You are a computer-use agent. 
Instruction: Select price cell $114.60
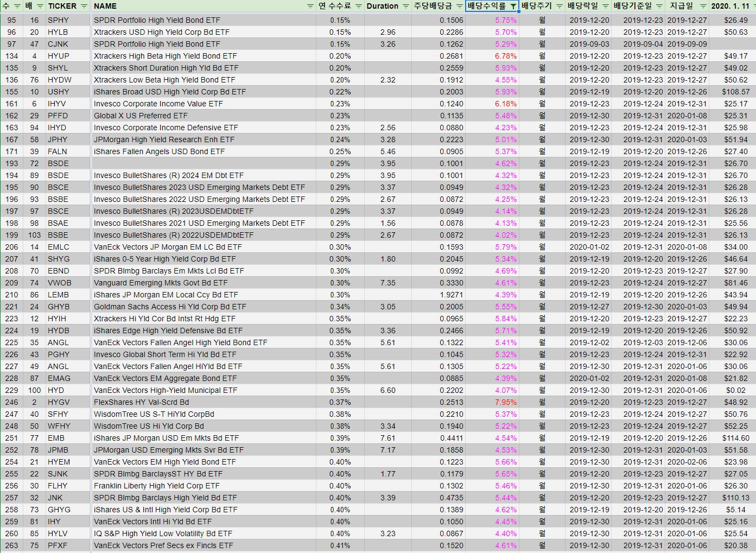coord(733,438)
